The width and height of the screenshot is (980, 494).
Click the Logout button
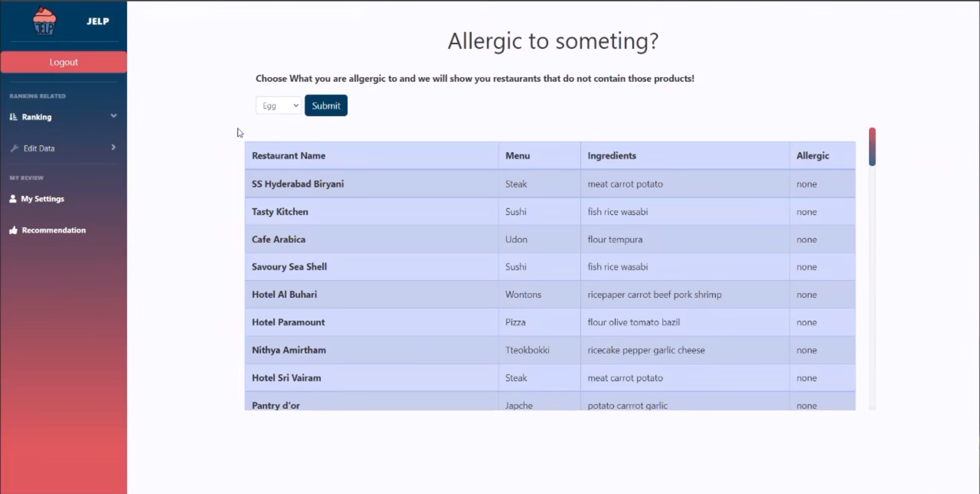coord(63,62)
